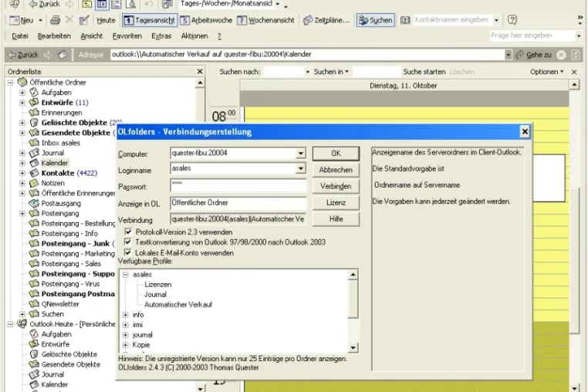Click the help question mark icon
This screenshot has height=392, width=588.
pyautogui.click(x=512, y=20)
